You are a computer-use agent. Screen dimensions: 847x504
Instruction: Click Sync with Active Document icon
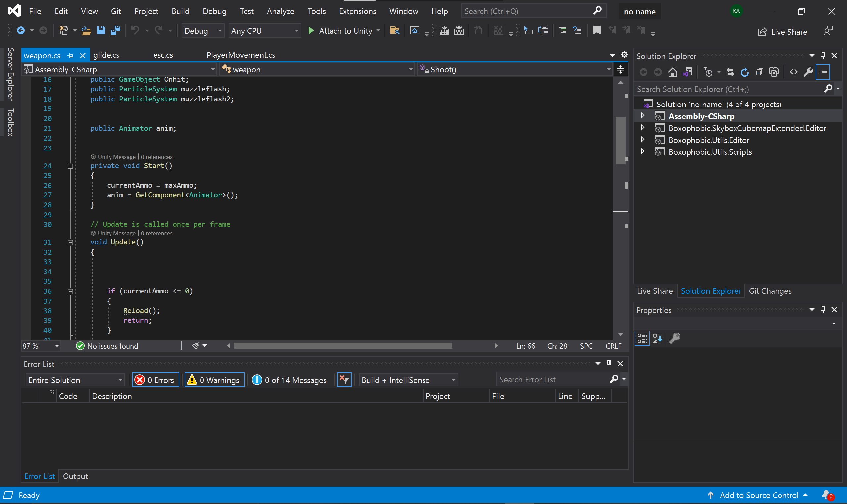tap(730, 72)
